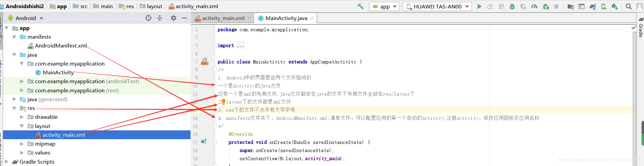This screenshot has height=166, width=644.
Task: Expand the mipmap folder
Action: tap(22, 144)
